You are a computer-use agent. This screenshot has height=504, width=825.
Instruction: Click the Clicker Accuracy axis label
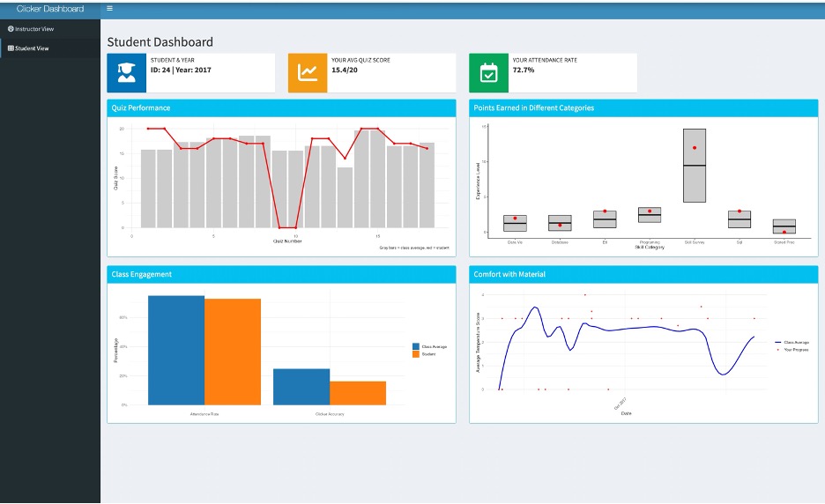(330, 414)
